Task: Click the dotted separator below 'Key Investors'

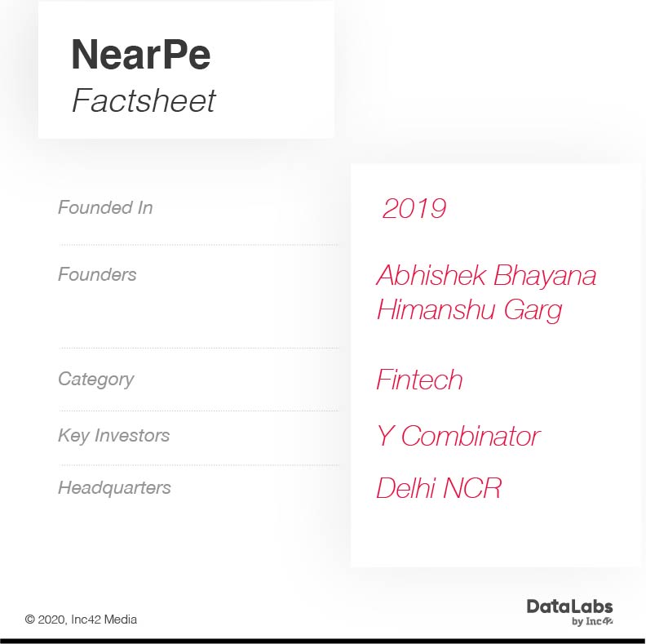Action: 198,465
